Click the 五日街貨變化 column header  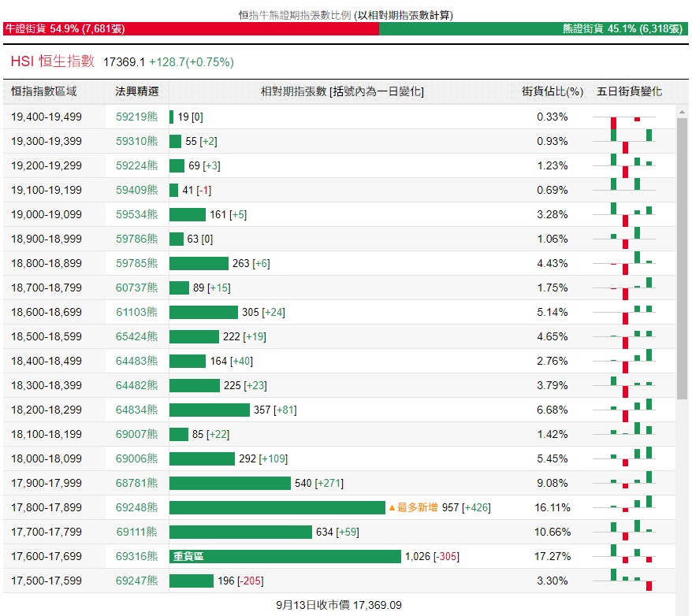click(629, 91)
